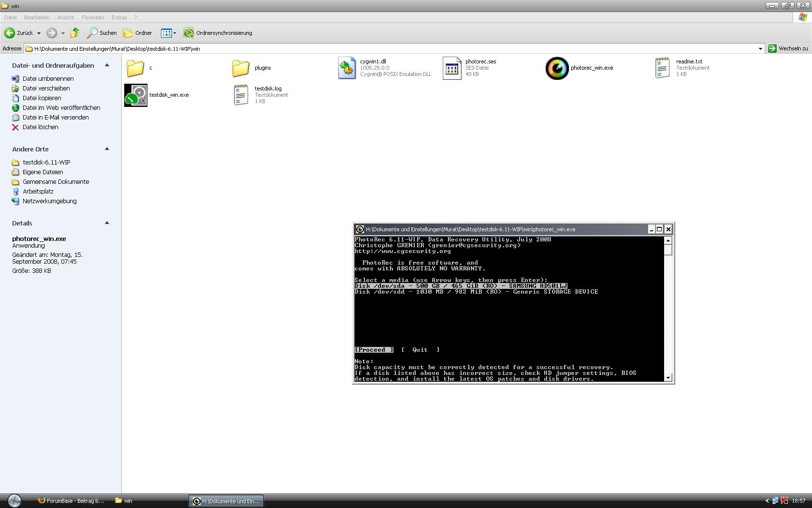
Task: Open testdisk-6.11-WIP folder link
Action: click(x=46, y=162)
